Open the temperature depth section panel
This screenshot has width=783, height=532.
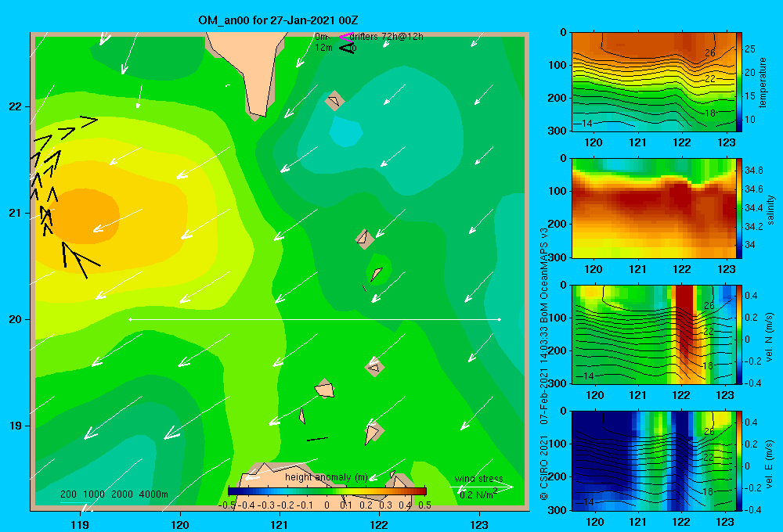click(654, 82)
